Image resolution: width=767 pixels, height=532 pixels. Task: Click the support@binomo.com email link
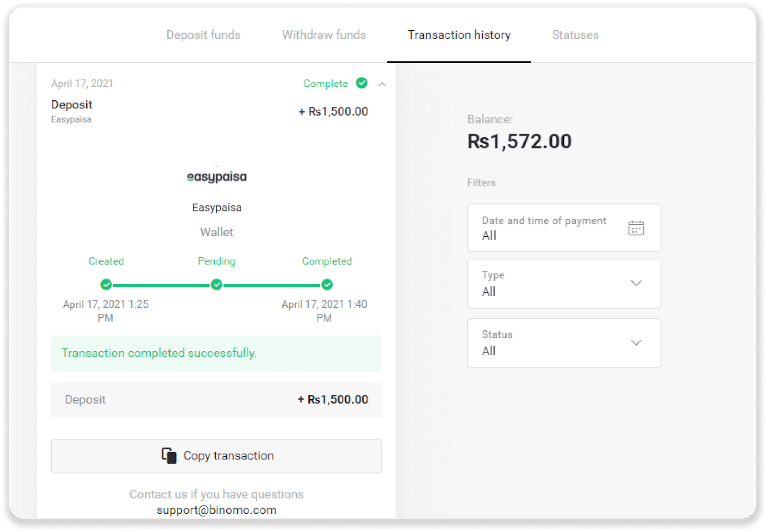coord(217,510)
